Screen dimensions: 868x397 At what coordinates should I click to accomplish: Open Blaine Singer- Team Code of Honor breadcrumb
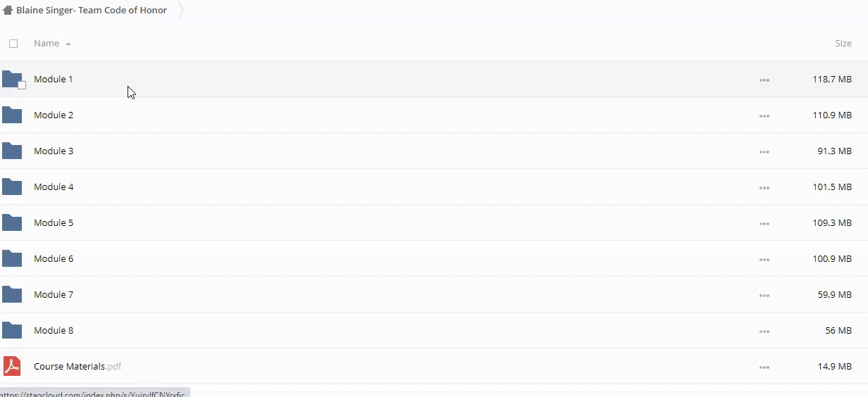[92, 11]
